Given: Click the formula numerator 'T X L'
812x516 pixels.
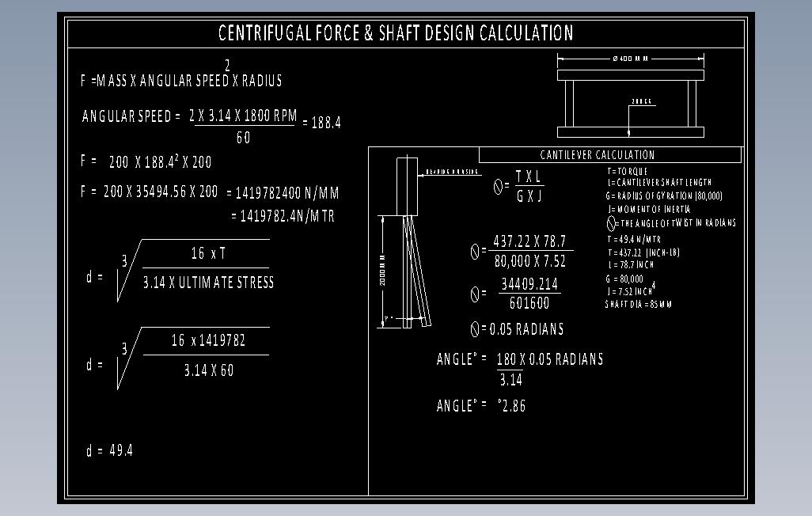Looking at the screenshot, I should coord(528,176).
